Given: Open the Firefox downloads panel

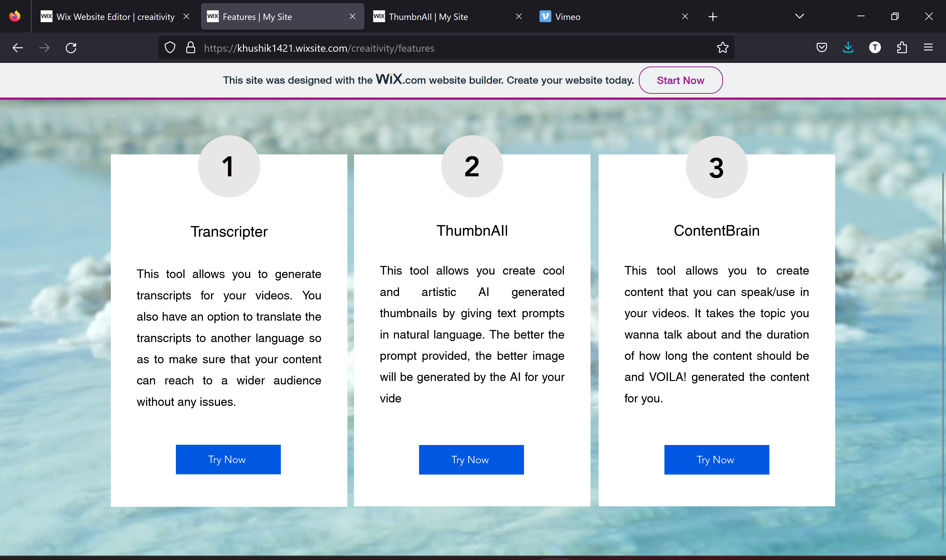Looking at the screenshot, I should pos(848,48).
